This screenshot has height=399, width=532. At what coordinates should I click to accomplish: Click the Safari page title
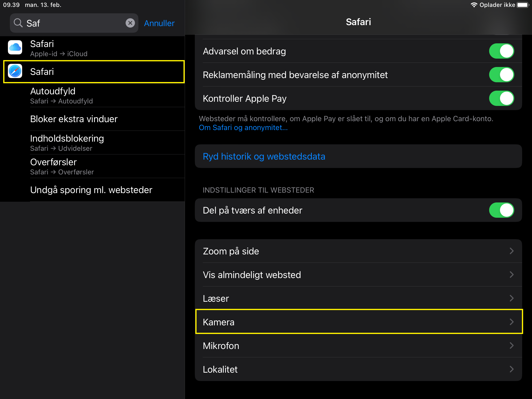click(358, 22)
